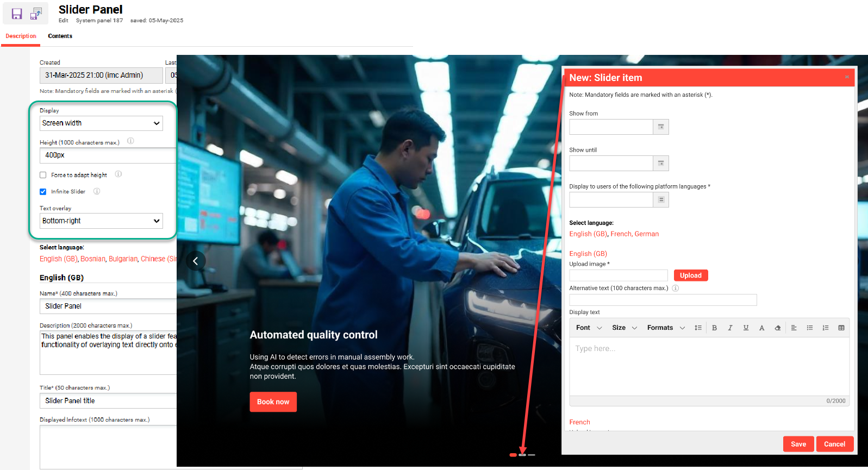Click the underline formatting icon

pos(746,328)
